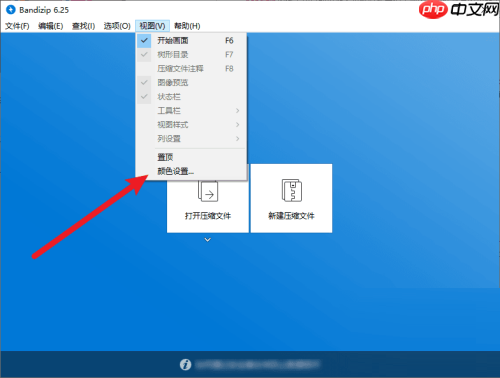Select 压缩文件注释 F8 entry
The width and height of the screenshot is (500, 378).
[x=191, y=69]
